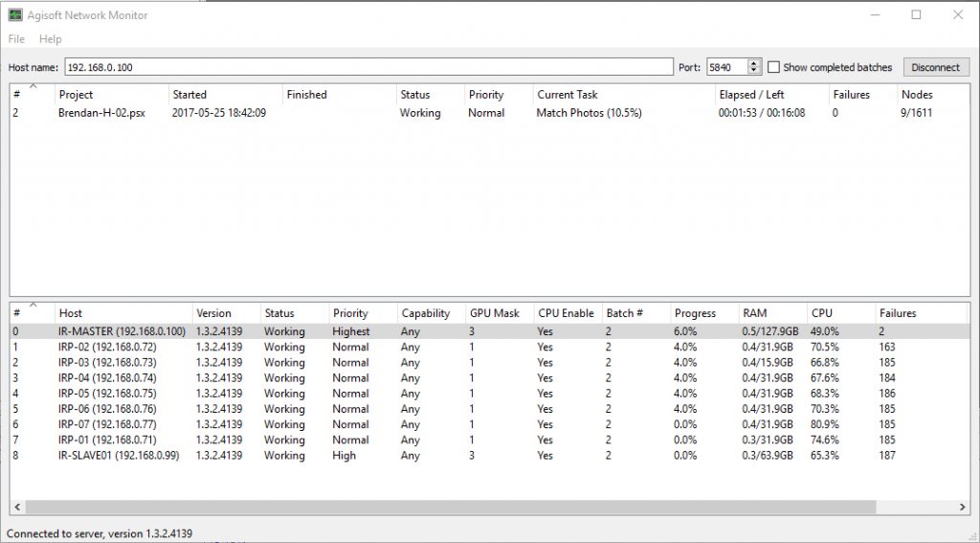980x543 pixels.
Task: Click the nodes table horizontal scrollbar thumb
Action: pos(451,507)
